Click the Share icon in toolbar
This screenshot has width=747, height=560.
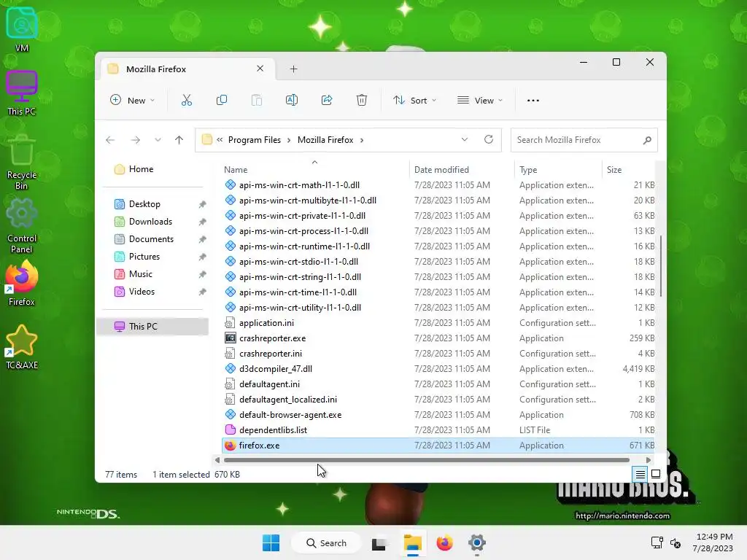pyautogui.click(x=327, y=100)
